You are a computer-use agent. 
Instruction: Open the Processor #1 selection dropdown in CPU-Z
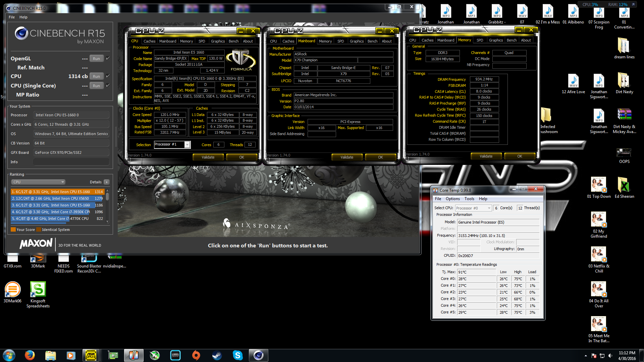pyautogui.click(x=172, y=144)
